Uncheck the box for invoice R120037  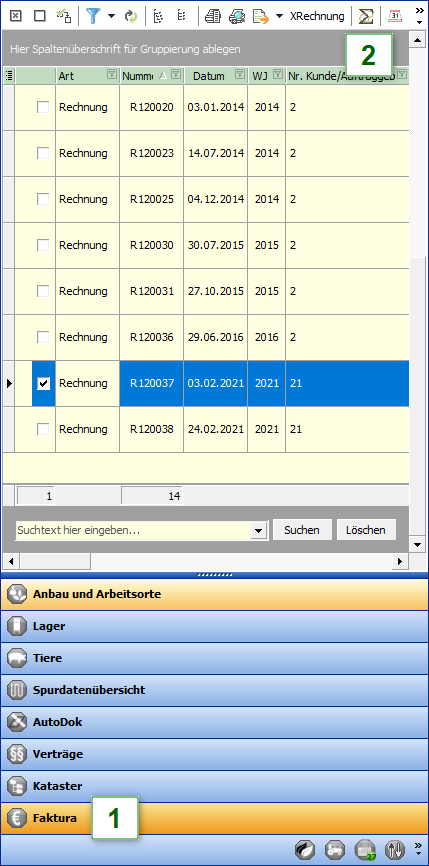pos(43,383)
